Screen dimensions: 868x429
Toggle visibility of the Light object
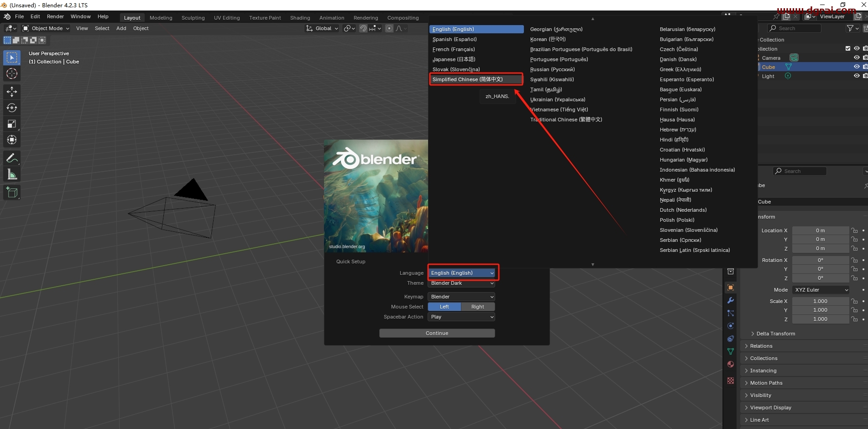coord(857,76)
